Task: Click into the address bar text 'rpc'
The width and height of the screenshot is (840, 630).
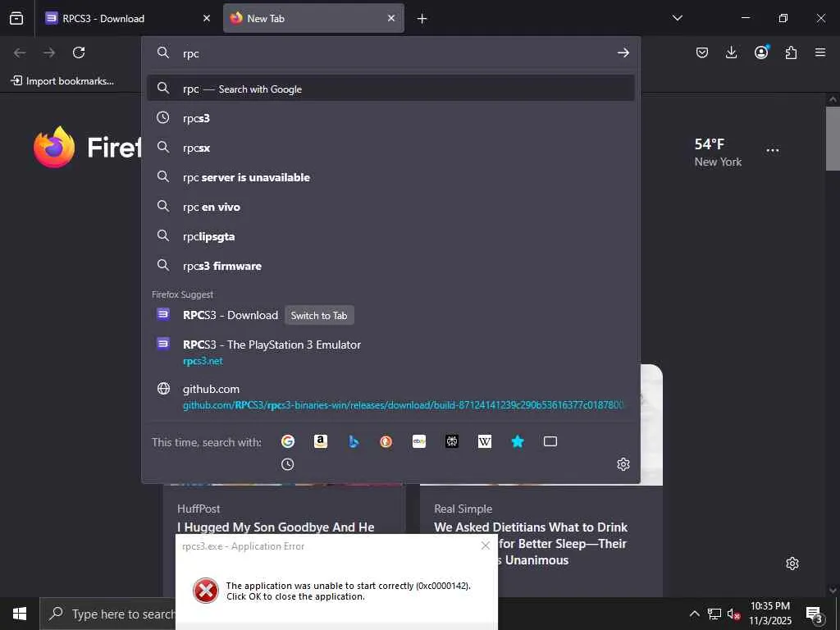Action: tap(190, 53)
